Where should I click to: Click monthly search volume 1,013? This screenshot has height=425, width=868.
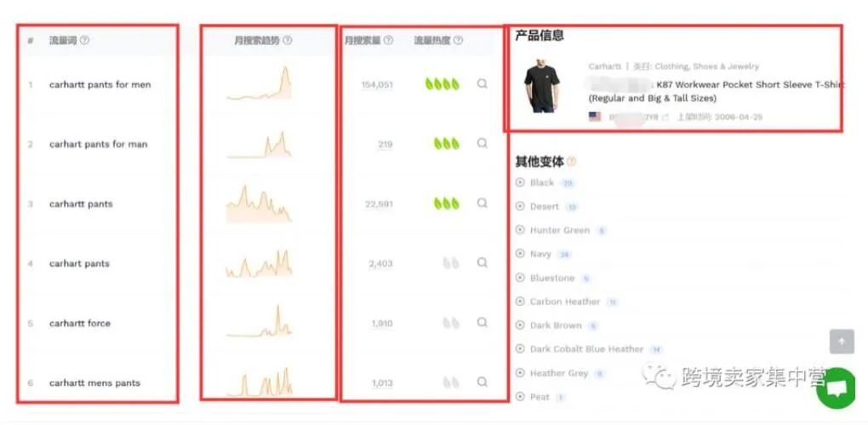(382, 383)
